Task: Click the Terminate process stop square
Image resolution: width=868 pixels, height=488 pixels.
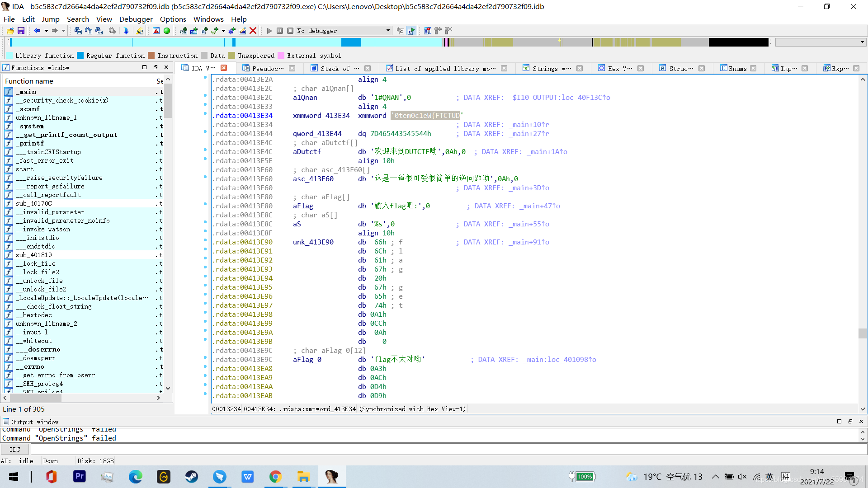Action: click(x=290, y=31)
